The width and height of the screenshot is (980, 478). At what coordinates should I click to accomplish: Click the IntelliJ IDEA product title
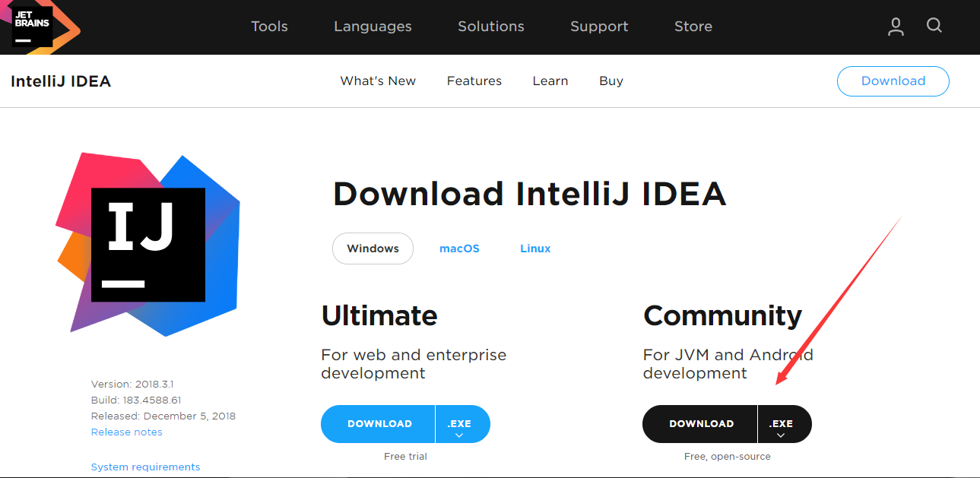[61, 81]
